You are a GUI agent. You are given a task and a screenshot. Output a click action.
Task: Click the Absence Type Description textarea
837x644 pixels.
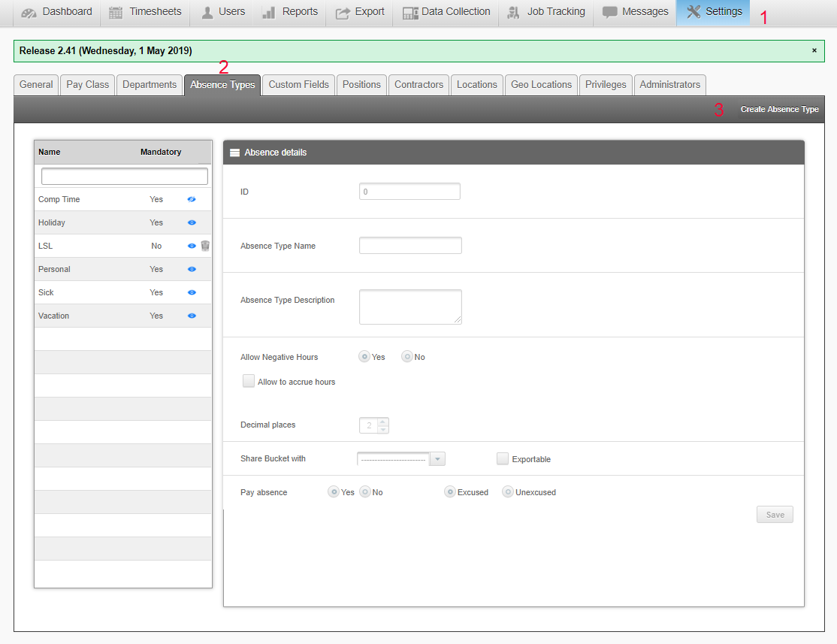(x=410, y=307)
